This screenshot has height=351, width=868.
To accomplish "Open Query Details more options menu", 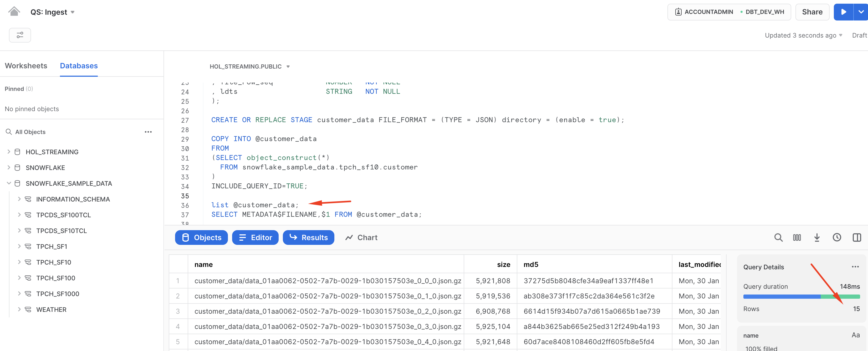I will (855, 267).
